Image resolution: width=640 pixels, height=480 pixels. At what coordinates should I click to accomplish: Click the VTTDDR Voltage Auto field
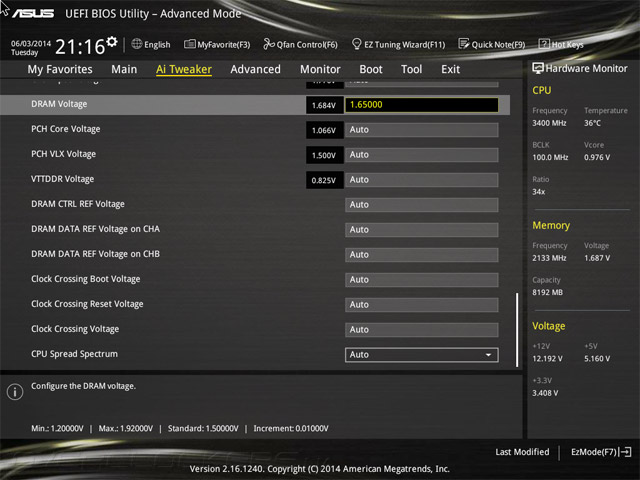[x=422, y=180]
